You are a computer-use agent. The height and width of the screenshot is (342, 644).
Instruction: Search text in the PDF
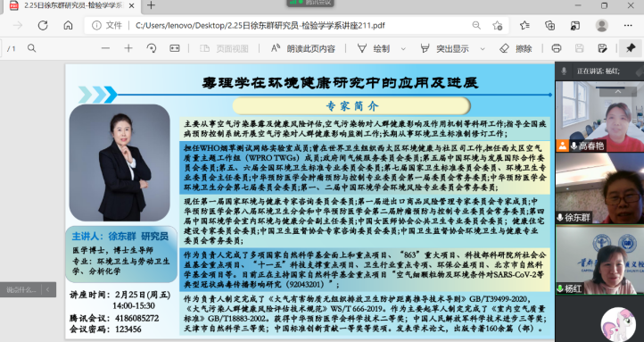point(31,48)
